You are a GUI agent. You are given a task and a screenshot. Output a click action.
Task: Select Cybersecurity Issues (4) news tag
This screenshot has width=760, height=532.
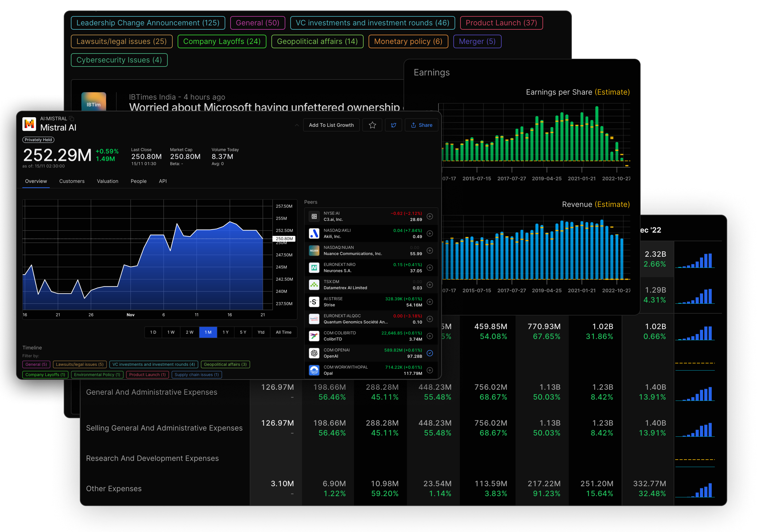119,60
